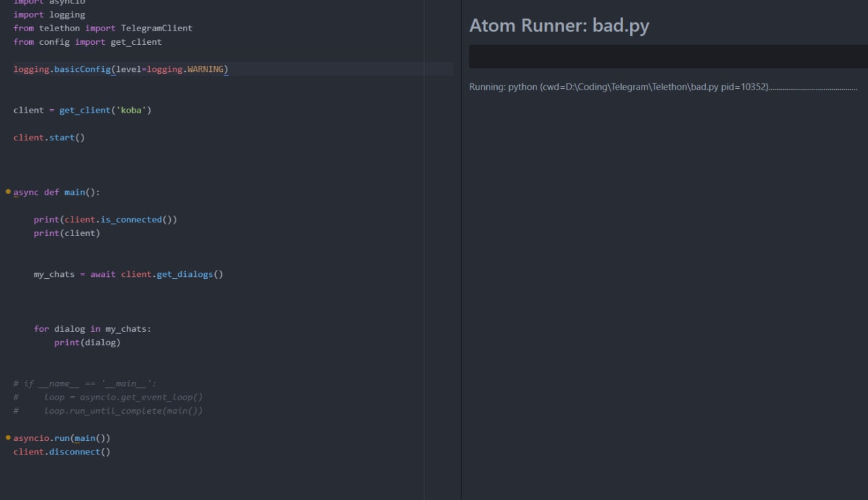The image size is (868, 500).
Task: Click the for dialog in my_chats line
Action: (x=92, y=328)
